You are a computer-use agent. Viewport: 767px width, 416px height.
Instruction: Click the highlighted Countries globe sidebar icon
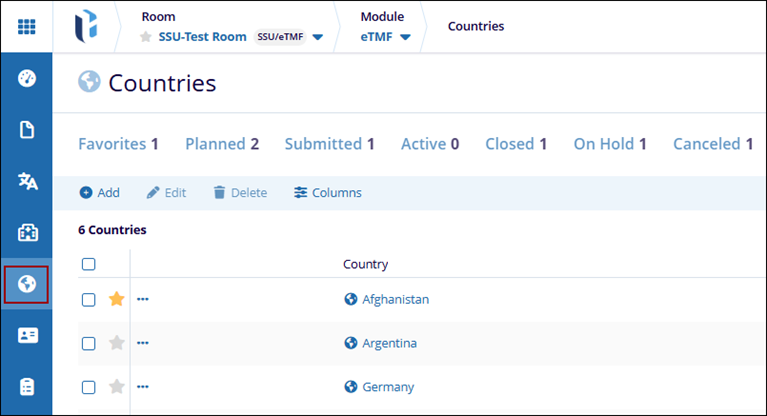[x=27, y=284]
